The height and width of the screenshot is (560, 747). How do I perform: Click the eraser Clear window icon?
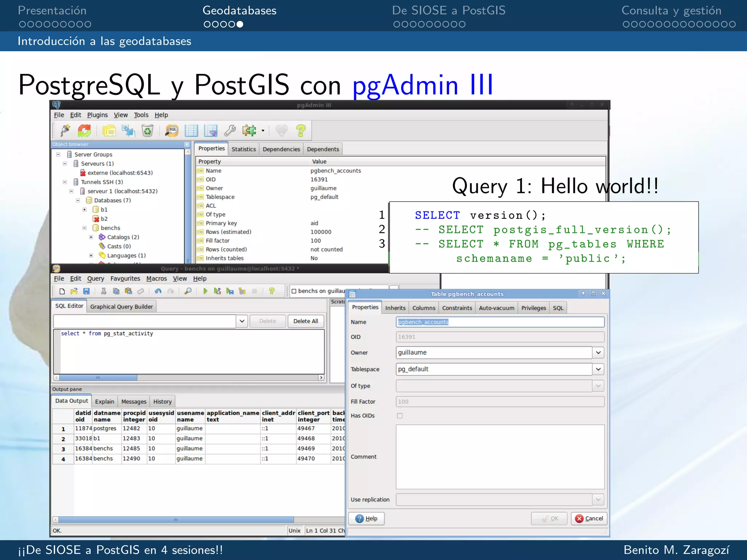[x=140, y=291]
